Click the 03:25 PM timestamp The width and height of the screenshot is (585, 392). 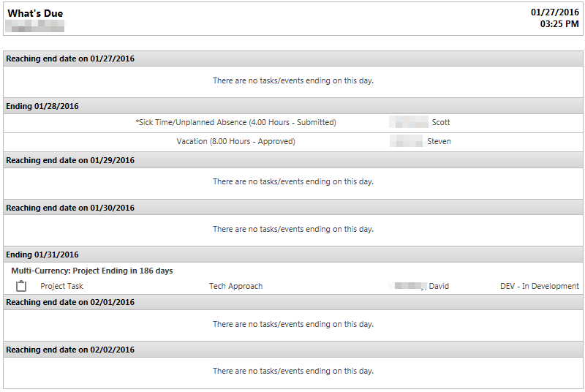coord(559,24)
